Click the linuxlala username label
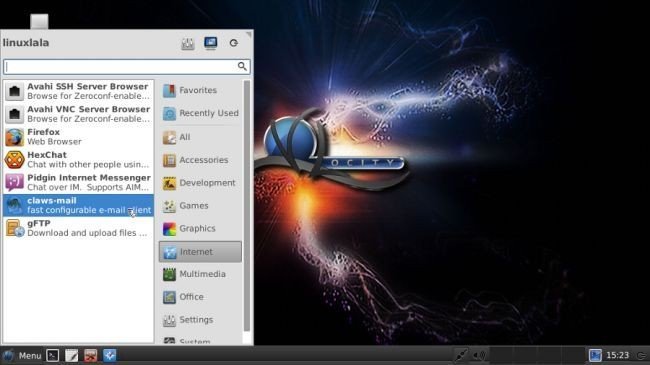This screenshot has width=650, height=365. [x=26, y=43]
